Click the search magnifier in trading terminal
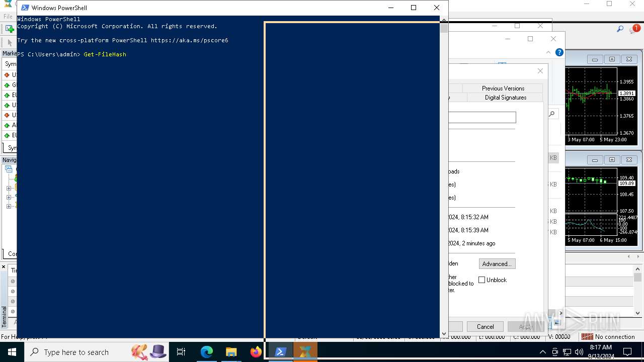The height and width of the screenshot is (362, 644). pyautogui.click(x=620, y=29)
